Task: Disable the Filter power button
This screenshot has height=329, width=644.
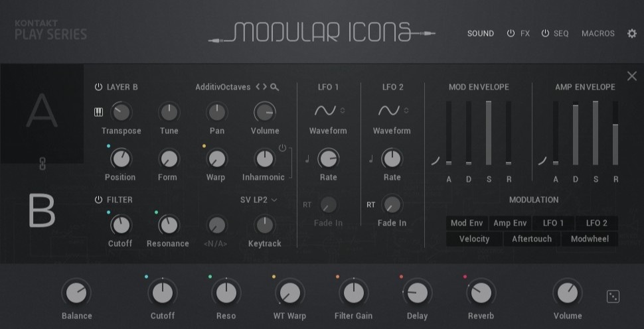Action: (x=98, y=200)
